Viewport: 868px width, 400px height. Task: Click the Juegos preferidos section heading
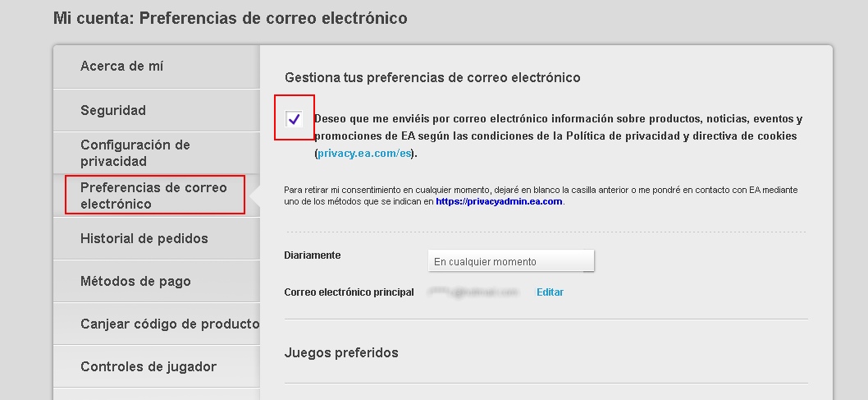click(341, 352)
